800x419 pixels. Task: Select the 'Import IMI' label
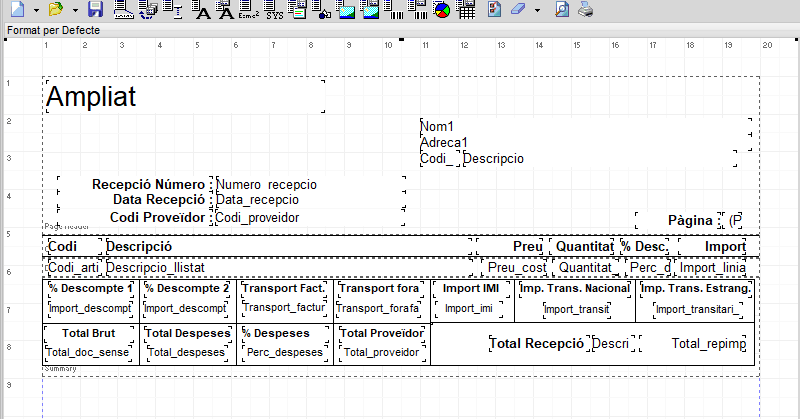(471, 288)
